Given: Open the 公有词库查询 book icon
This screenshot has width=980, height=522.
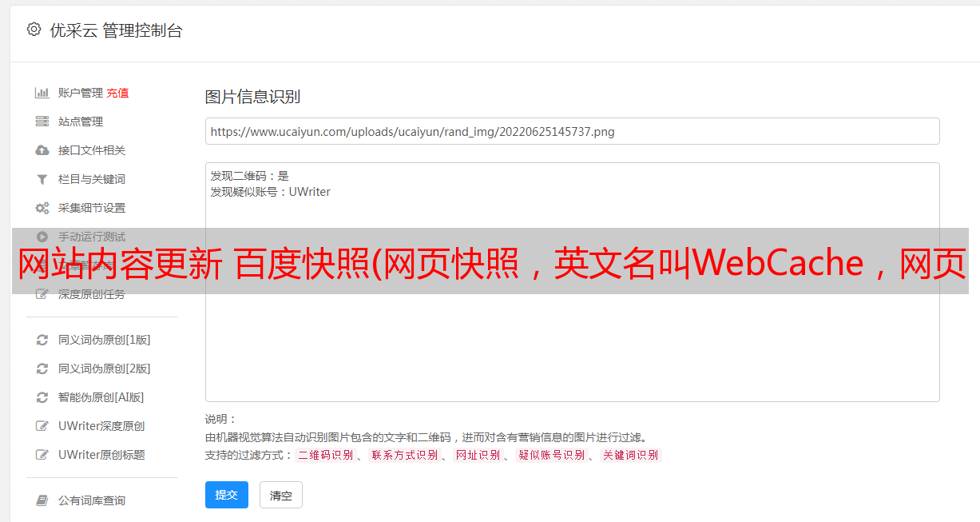Looking at the screenshot, I should coord(42,500).
